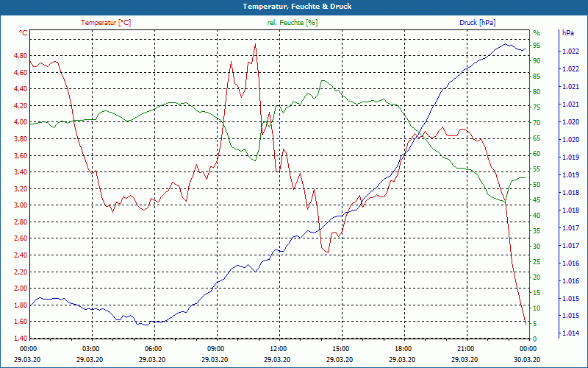
Task: Click the 35 humidity axis tick
Action: point(537,231)
